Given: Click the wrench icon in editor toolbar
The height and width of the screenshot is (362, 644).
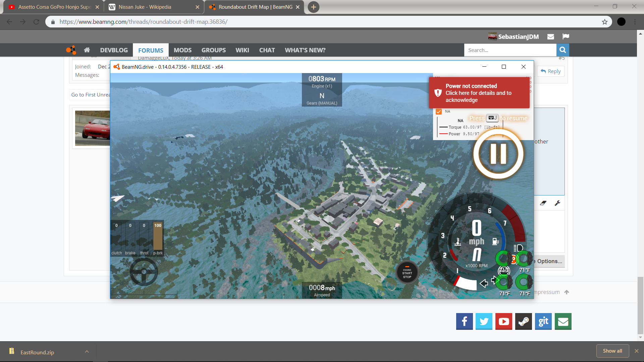Looking at the screenshot, I should [557, 203].
